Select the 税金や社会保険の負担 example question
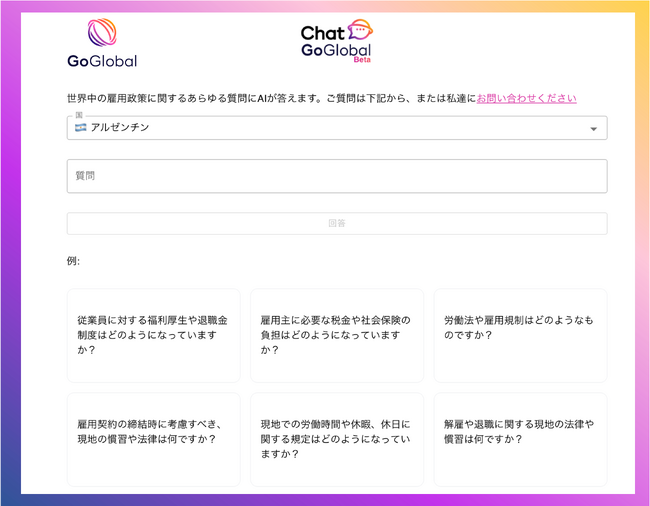 pos(336,335)
